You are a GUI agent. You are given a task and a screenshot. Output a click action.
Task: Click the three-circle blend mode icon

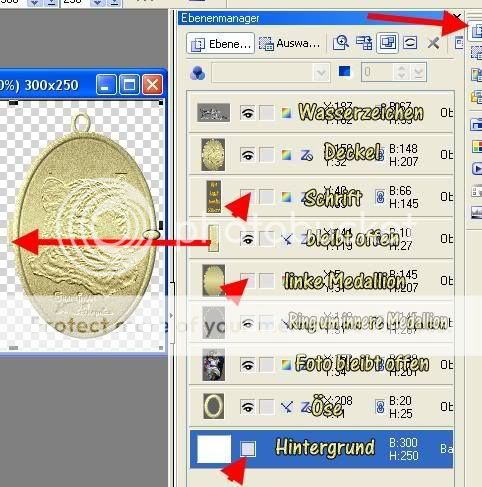point(198,73)
